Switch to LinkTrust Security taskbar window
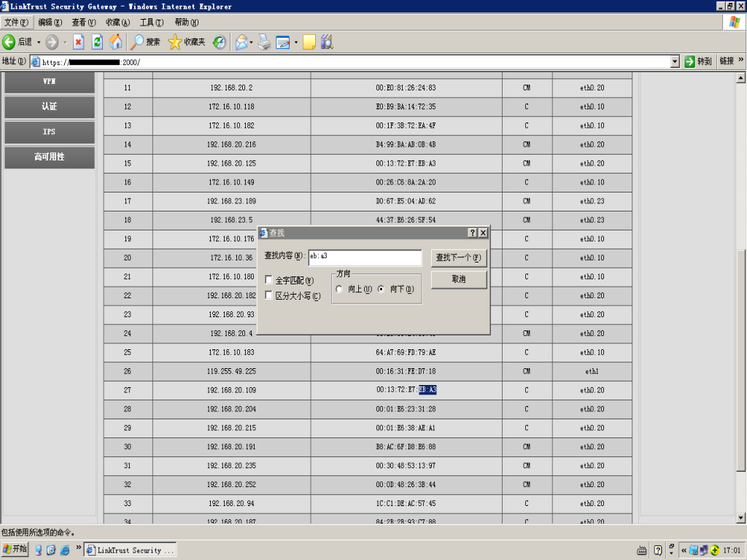747x560 pixels. pyautogui.click(x=131, y=550)
